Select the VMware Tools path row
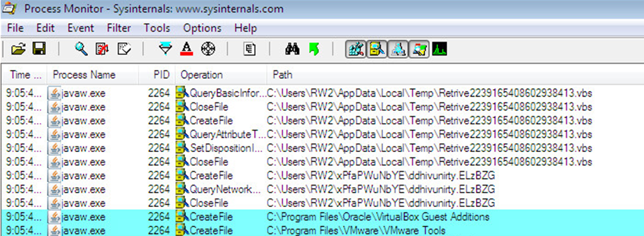Screen dimensions: 644x236 pyautogui.click(x=322, y=230)
